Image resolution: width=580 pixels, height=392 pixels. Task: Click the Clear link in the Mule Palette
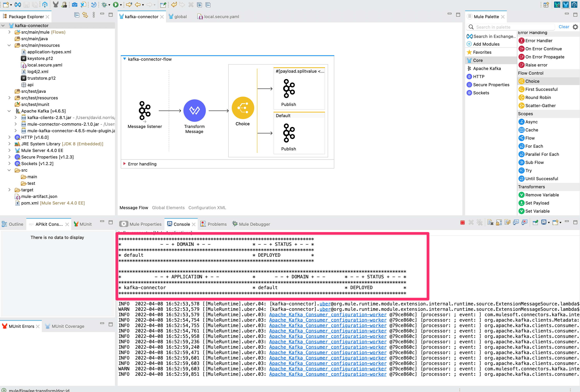click(x=564, y=27)
